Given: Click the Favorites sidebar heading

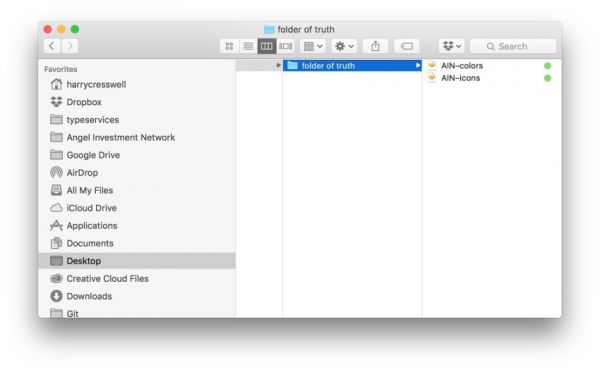Looking at the screenshot, I should pyautogui.click(x=60, y=69).
